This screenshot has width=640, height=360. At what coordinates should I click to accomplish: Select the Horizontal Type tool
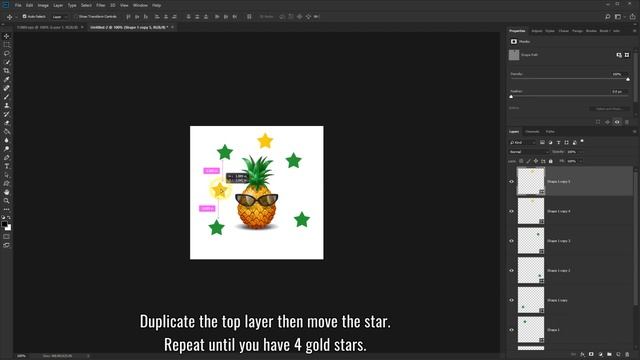point(7,166)
